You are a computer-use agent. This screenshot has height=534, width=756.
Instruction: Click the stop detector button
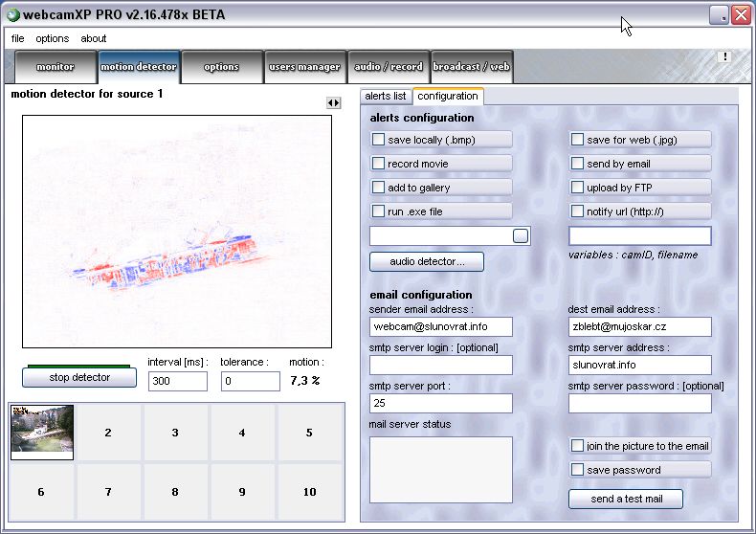tap(79, 377)
